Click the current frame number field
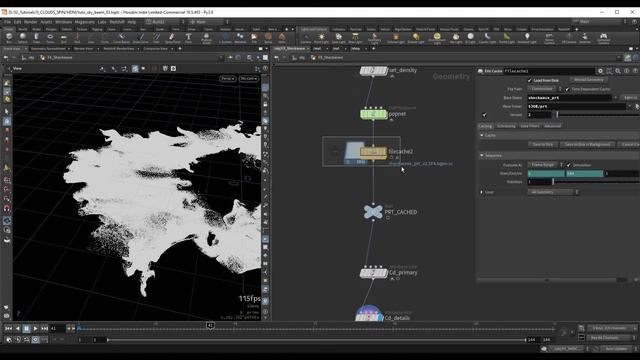The height and width of the screenshot is (360, 640). [57, 328]
